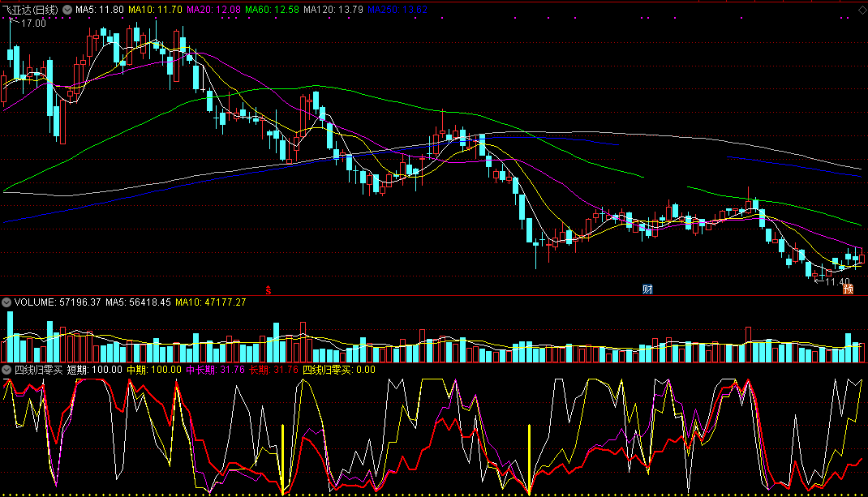Click the volume MA5: 56418.45 label
868x497 pixels.
pyautogui.click(x=139, y=302)
